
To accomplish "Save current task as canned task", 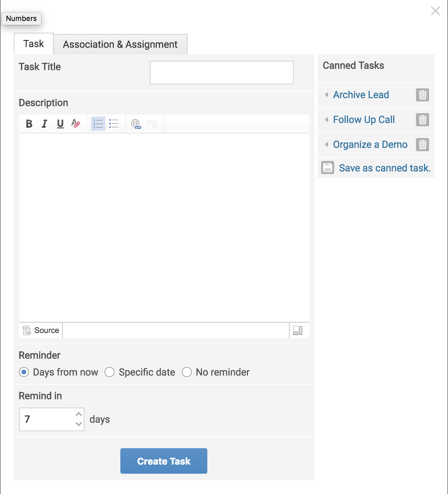I will [385, 168].
